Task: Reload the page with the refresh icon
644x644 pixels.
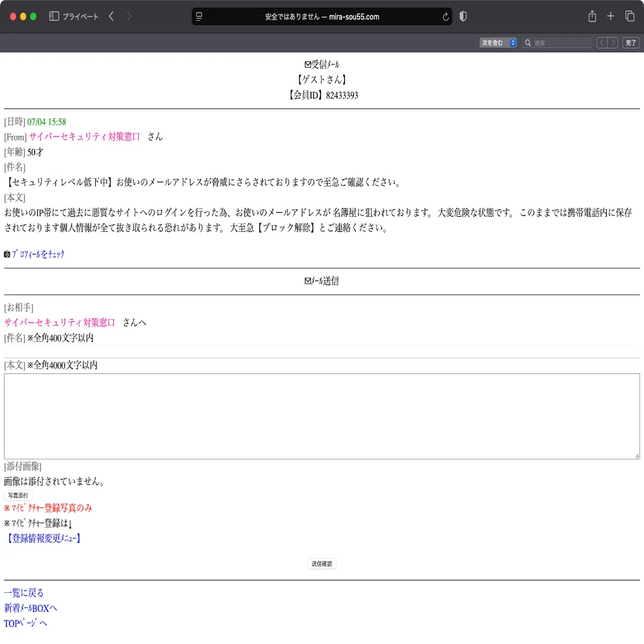Action: tap(445, 17)
